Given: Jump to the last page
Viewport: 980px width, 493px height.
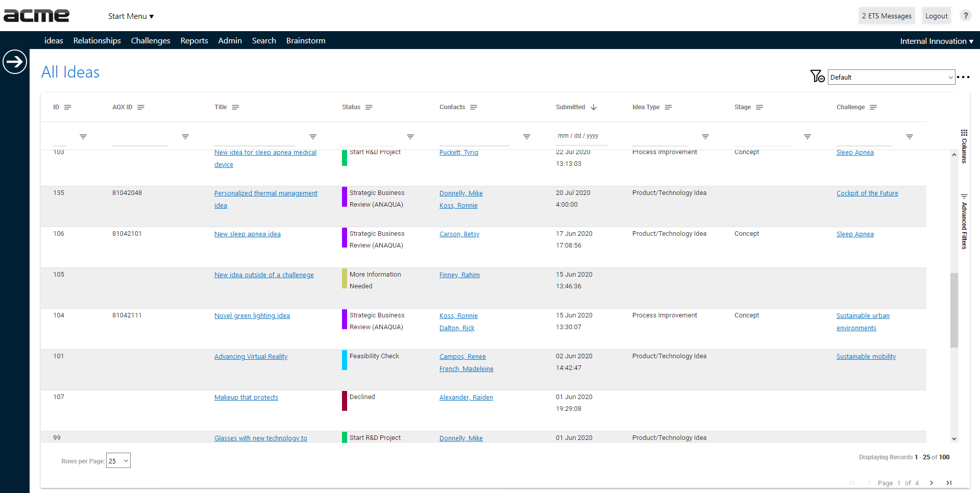Looking at the screenshot, I should tap(949, 483).
